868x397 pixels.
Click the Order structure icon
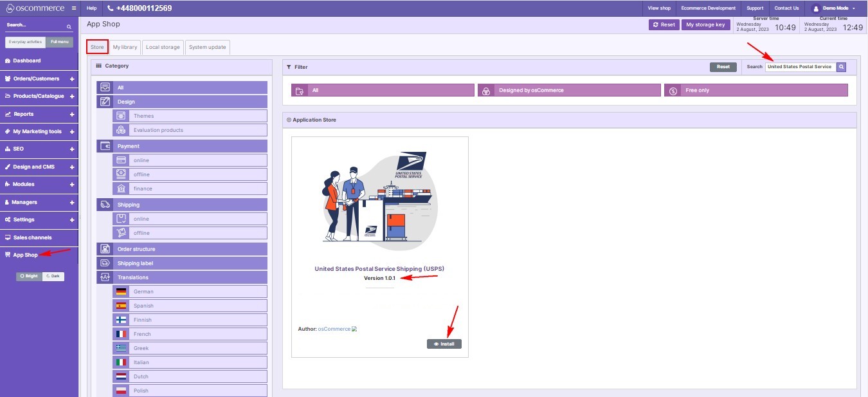click(x=105, y=249)
